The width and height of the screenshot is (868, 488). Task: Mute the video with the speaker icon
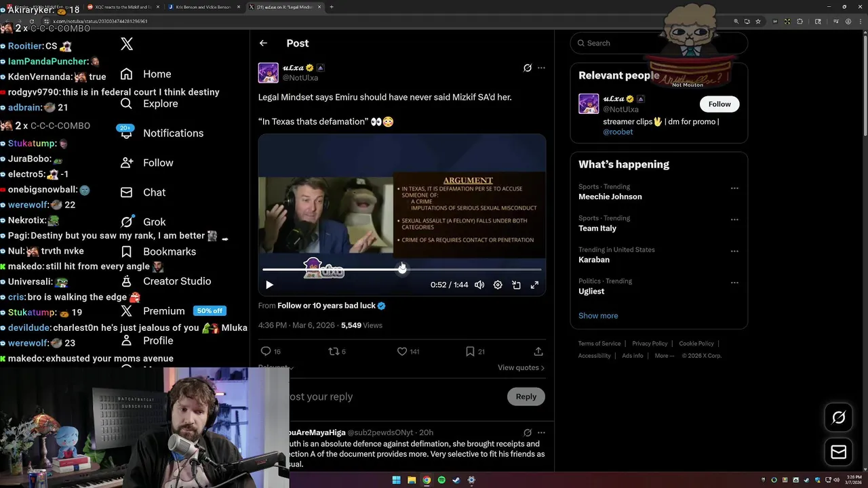tap(479, 285)
